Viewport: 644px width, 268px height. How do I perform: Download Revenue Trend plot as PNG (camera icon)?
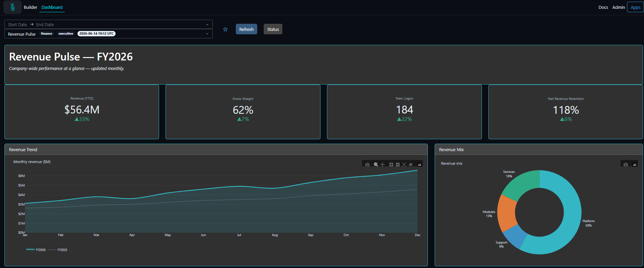click(x=367, y=164)
